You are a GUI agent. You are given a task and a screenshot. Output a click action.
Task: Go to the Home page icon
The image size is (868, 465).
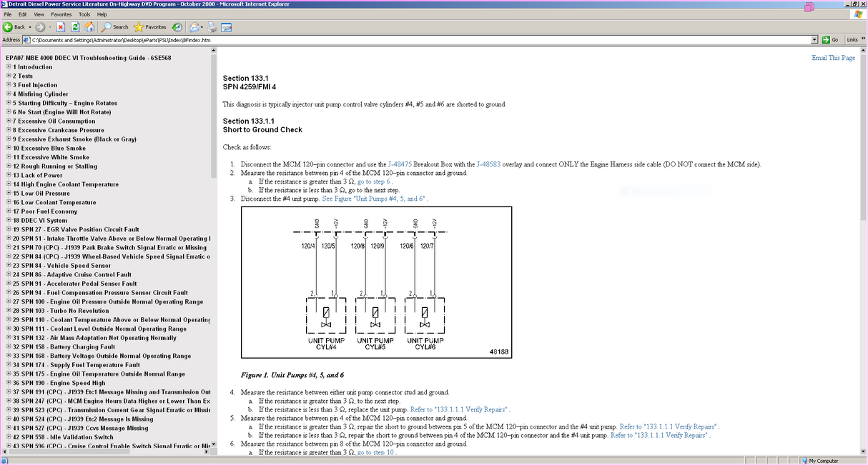(89, 27)
